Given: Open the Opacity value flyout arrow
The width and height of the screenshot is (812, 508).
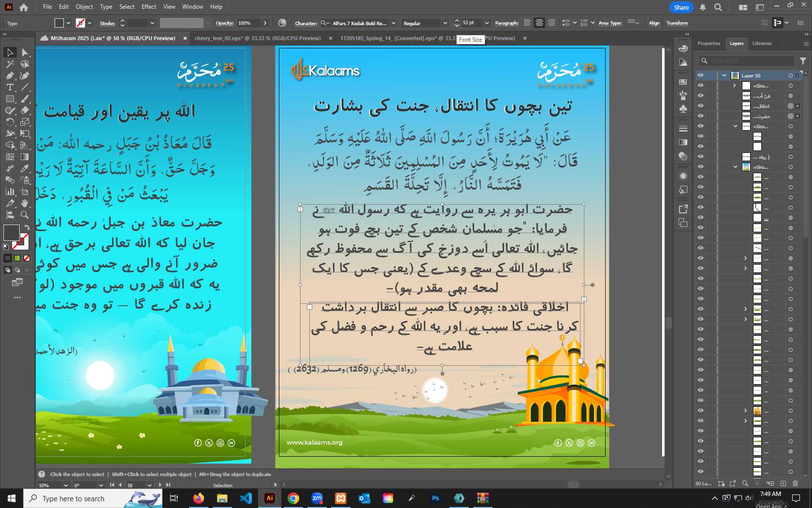Looking at the screenshot, I should 265,23.
